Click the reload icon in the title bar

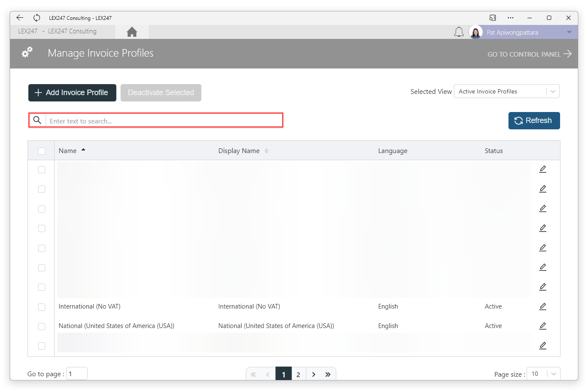pos(37,18)
